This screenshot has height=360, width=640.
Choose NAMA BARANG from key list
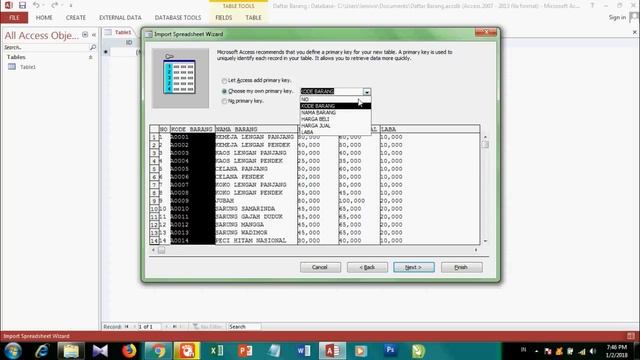pyautogui.click(x=336, y=112)
